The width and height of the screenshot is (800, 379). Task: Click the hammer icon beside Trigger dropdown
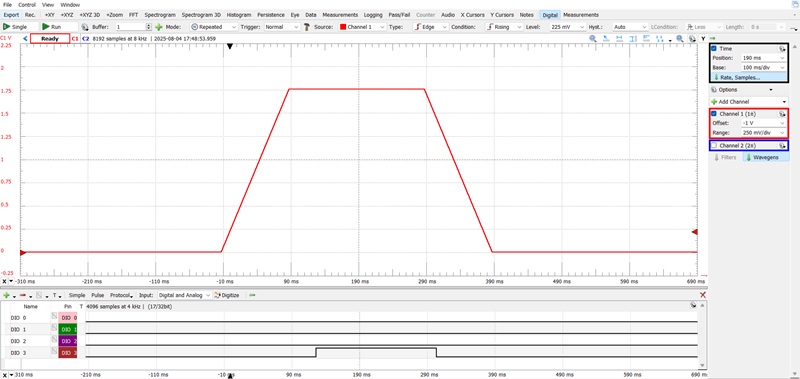(x=307, y=27)
